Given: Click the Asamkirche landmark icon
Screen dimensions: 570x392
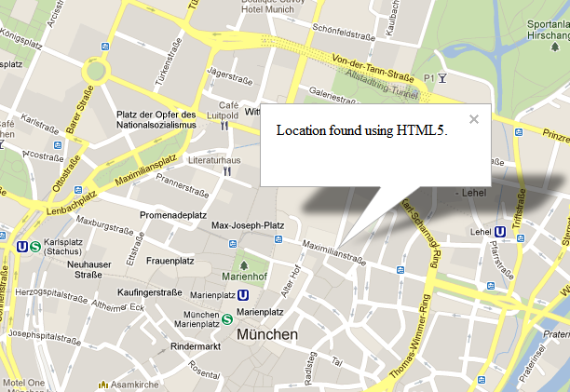Looking at the screenshot, I should (103, 385).
